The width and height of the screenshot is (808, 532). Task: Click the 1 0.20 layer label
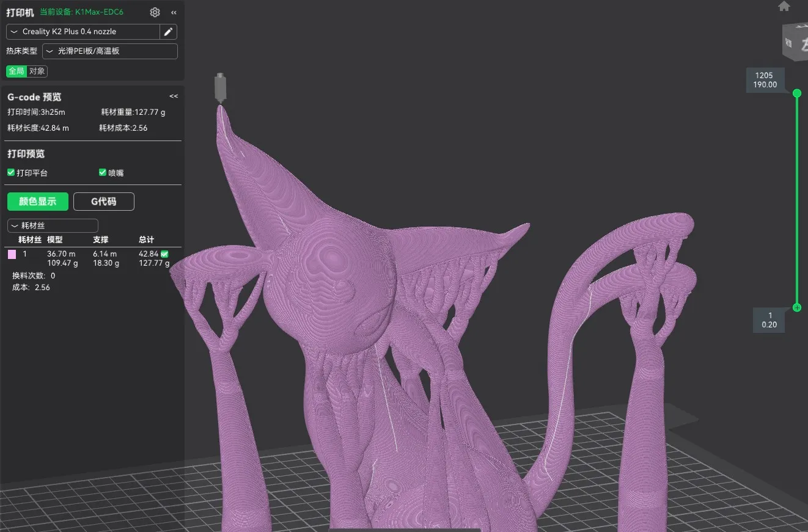click(x=769, y=320)
